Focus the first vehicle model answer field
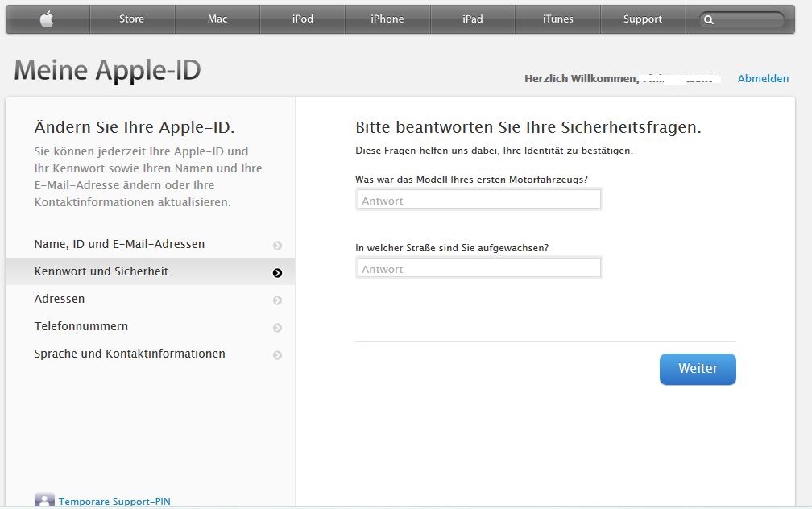This screenshot has height=509, width=812. tap(478, 200)
